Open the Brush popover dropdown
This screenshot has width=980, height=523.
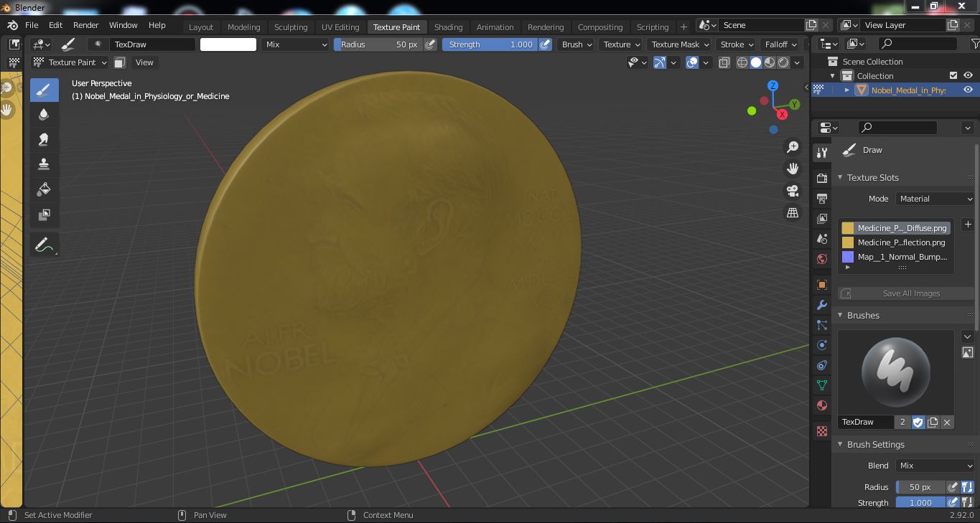pyautogui.click(x=577, y=44)
